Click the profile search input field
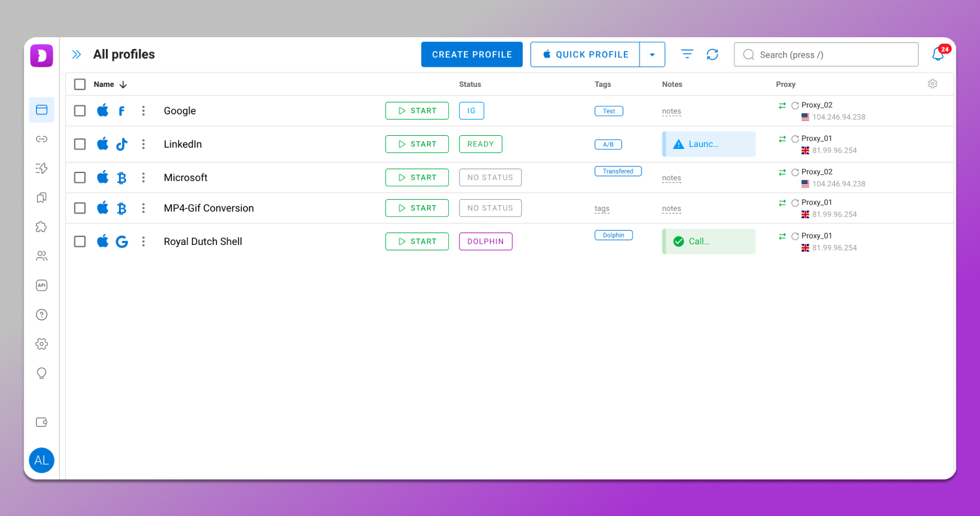This screenshot has height=516, width=980. tap(826, 55)
